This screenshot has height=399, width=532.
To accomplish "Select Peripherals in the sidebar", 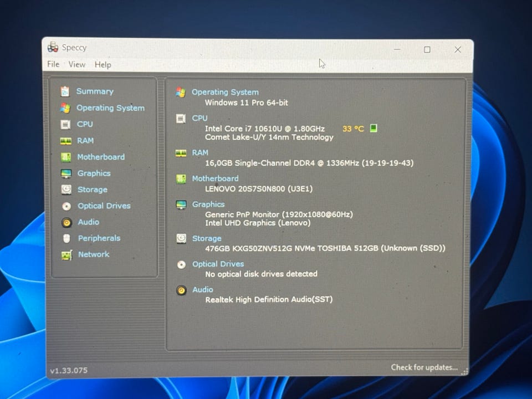I will 99,238.
